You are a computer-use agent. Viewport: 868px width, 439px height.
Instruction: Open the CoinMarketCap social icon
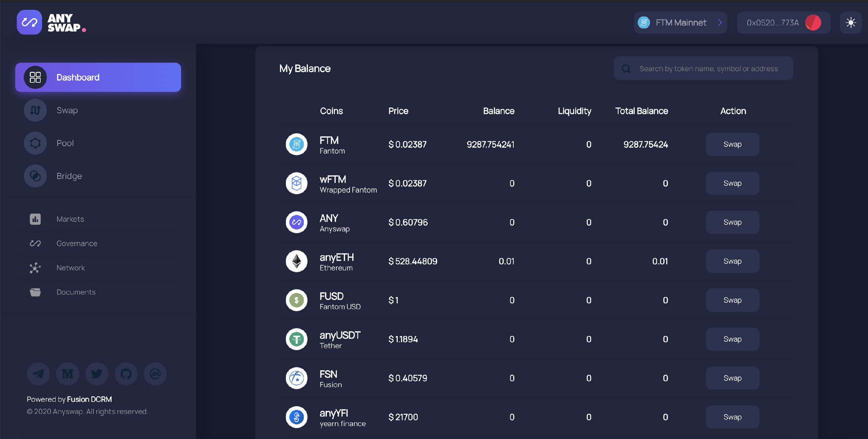pyautogui.click(x=155, y=374)
